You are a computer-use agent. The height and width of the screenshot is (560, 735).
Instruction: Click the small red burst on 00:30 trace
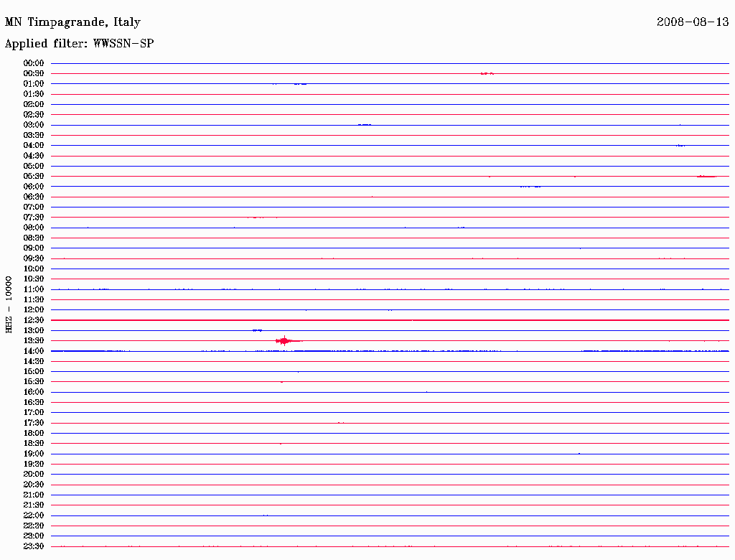[487, 74]
